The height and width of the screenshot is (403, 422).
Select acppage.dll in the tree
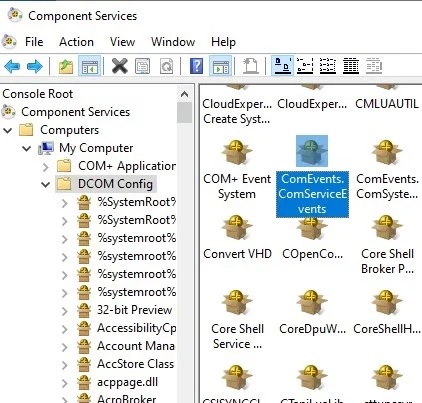(127, 382)
